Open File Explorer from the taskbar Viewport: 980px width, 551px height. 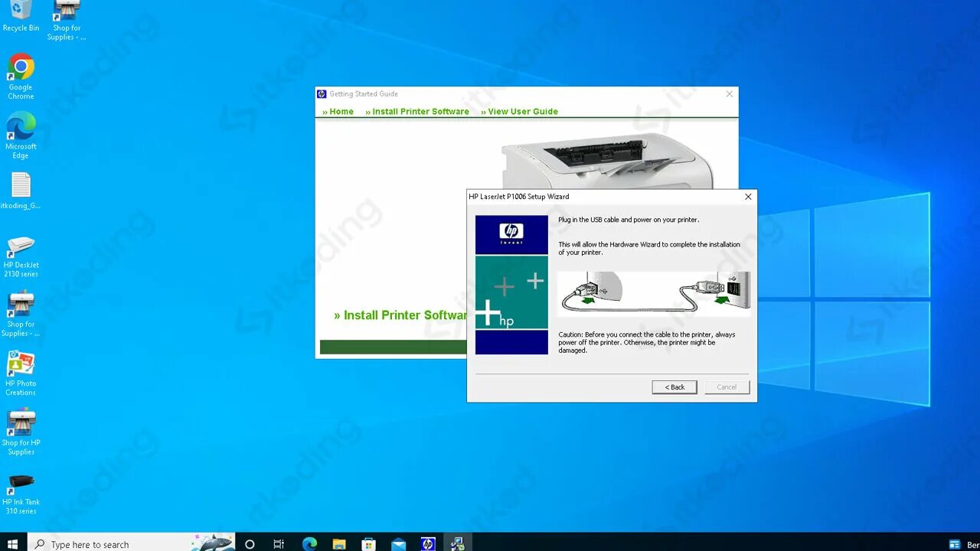coord(339,544)
